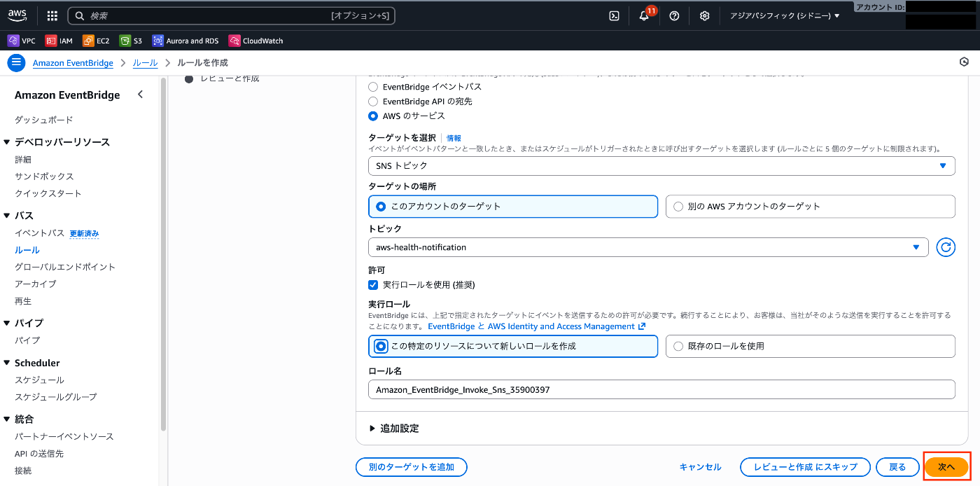
Task: Open API の送信先 in the sidebar
Action: pyautogui.click(x=39, y=454)
